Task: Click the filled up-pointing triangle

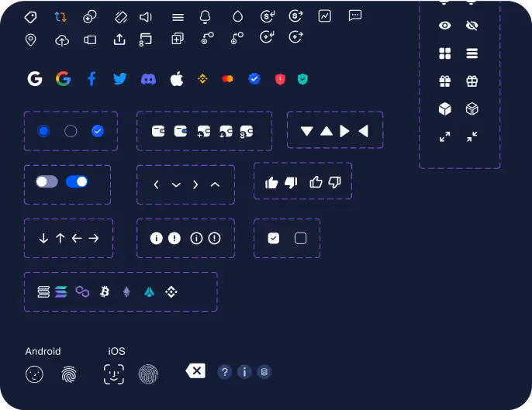Action: click(x=326, y=131)
